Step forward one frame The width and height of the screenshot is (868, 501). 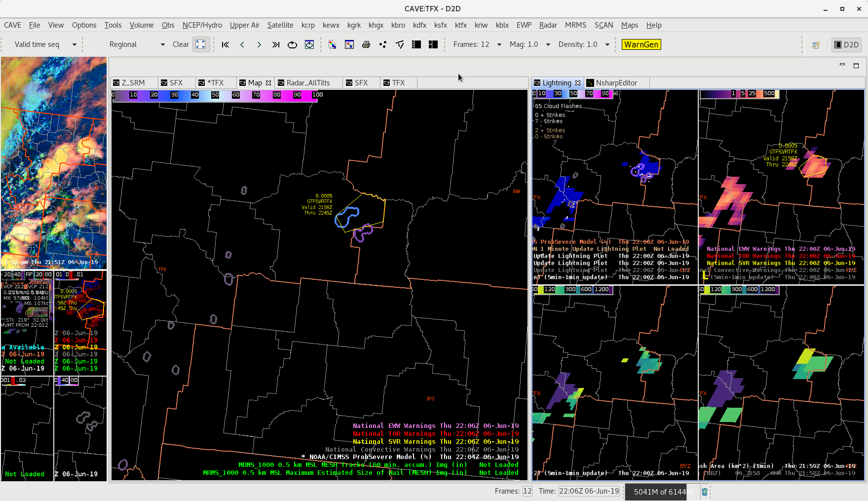click(259, 44)
